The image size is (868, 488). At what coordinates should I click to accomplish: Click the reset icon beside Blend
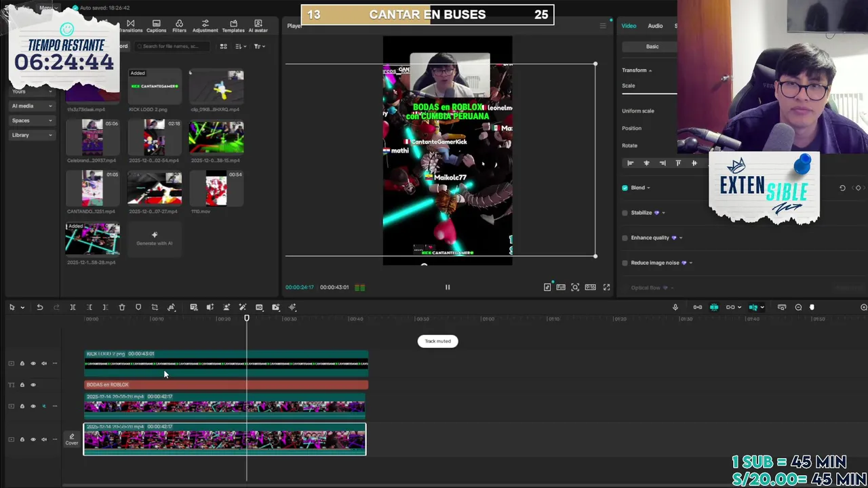point(842,188)
